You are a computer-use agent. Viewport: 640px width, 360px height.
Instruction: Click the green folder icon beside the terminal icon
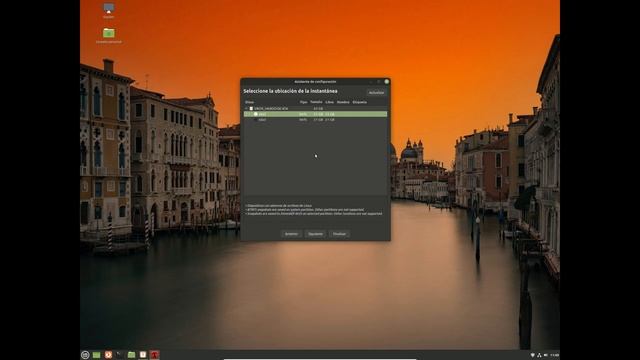pyautogui.click(x=131, y=355)
